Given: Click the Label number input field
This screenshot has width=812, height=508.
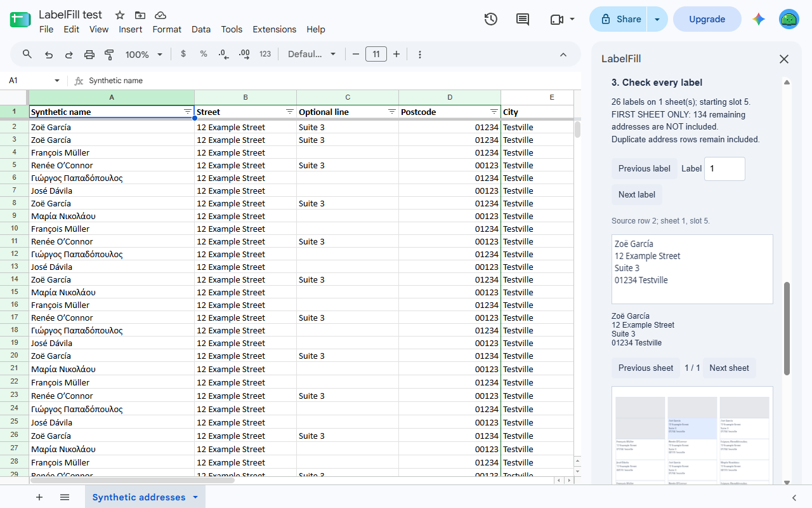Looking at the screenshot, I should pyautogui.click(x=724, y=169).
